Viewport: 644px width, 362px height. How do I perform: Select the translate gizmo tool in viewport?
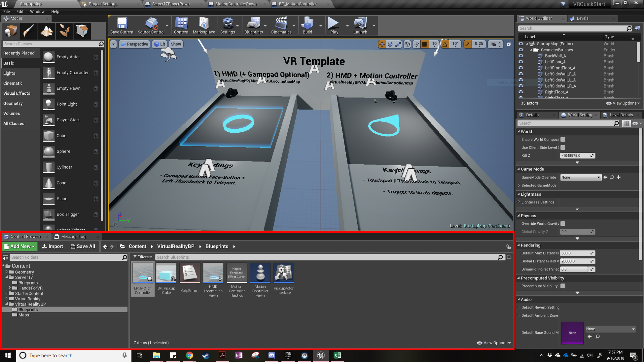382,44
